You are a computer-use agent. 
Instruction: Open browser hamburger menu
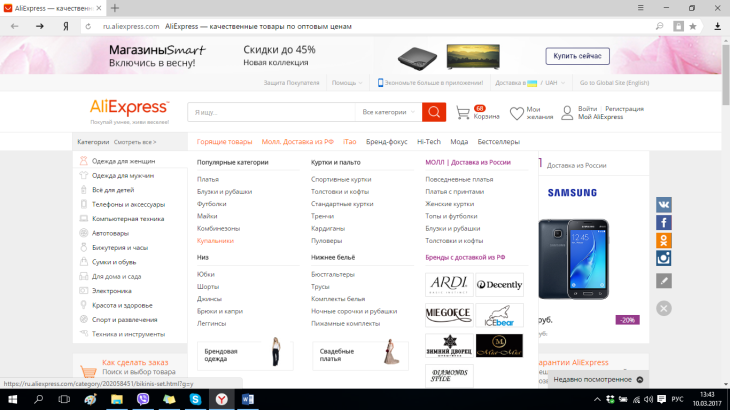641,8
